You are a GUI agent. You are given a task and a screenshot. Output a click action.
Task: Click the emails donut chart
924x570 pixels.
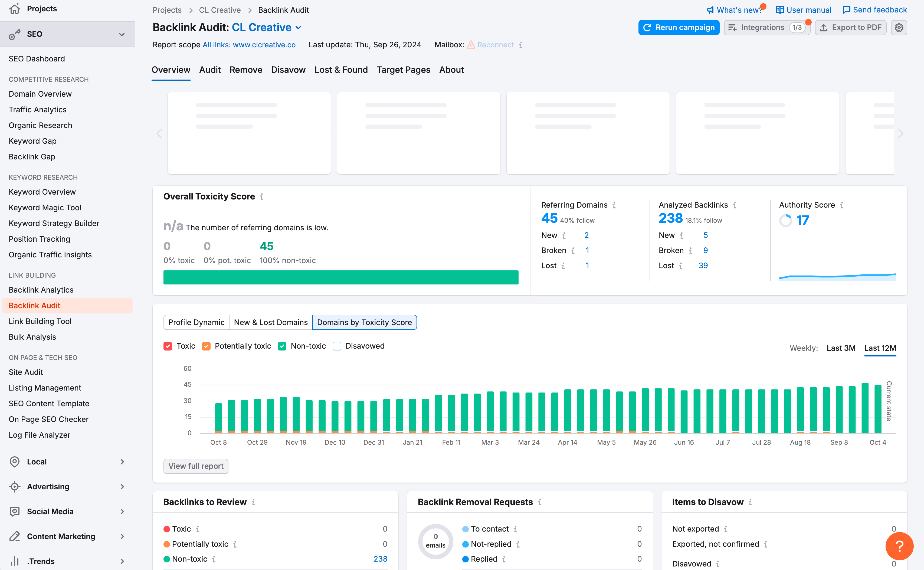[x=435, y=541]
